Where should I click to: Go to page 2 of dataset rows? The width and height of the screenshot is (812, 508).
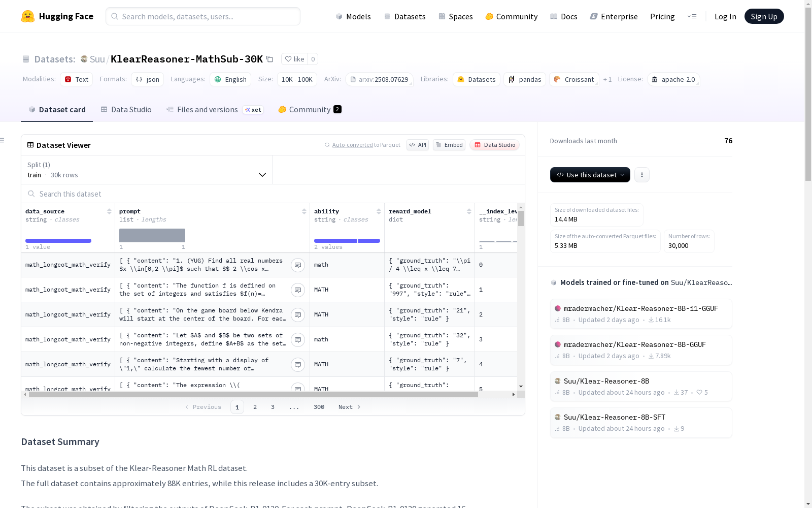coord(255,407)
